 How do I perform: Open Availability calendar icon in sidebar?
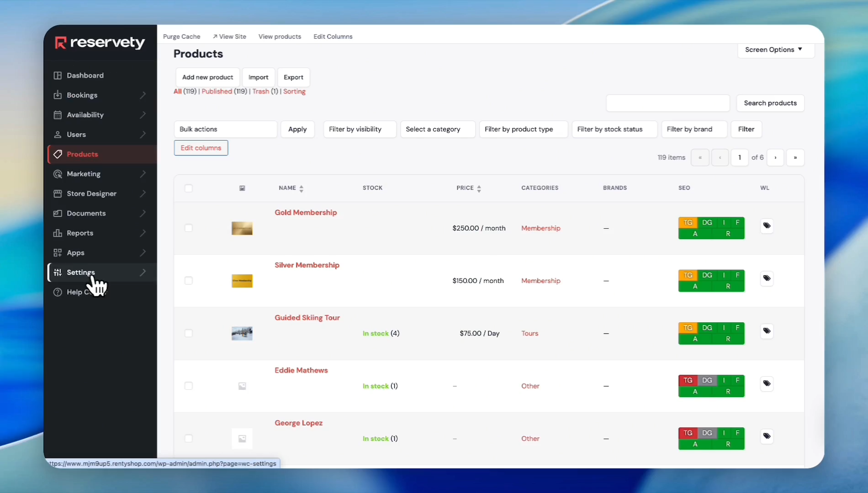[58, 115]
